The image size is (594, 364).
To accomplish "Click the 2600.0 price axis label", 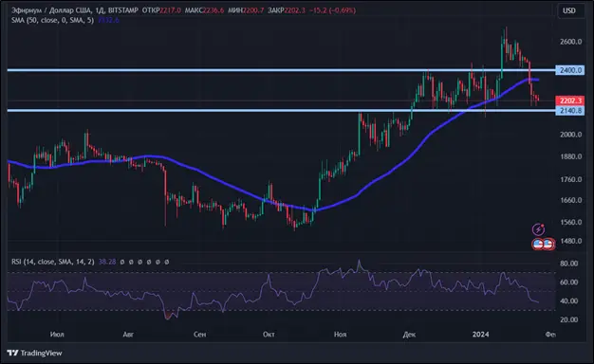I will (x=571, y=42).
